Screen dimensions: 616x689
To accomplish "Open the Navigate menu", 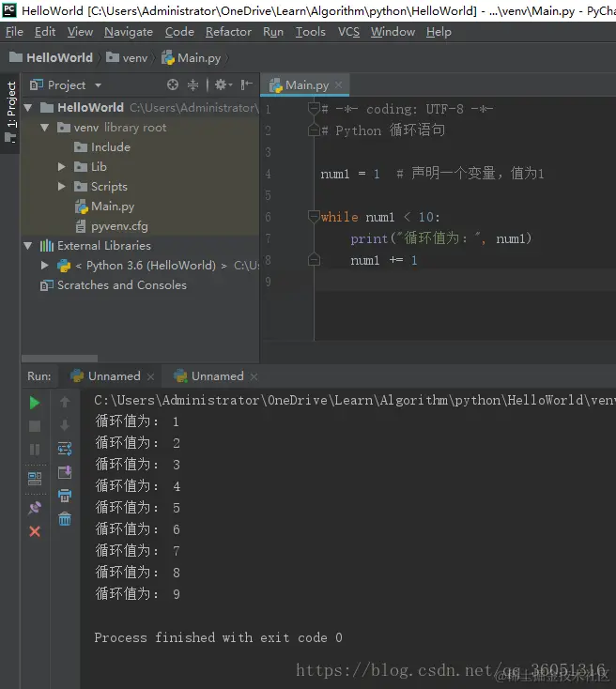I will (129, 32).
